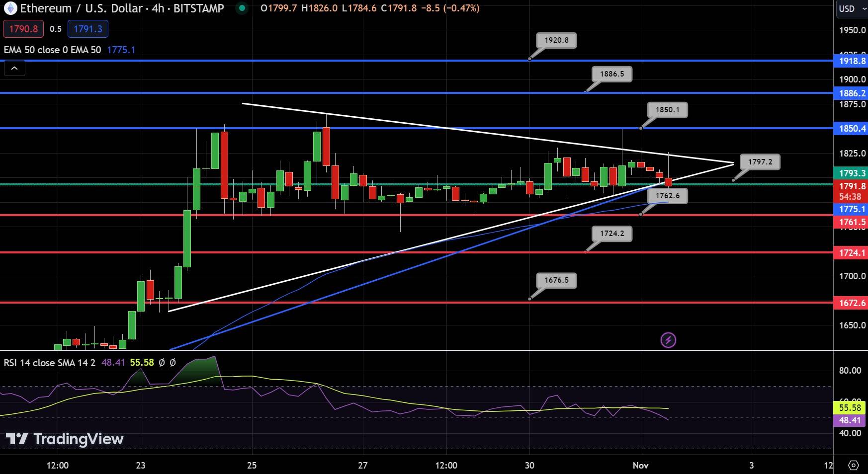Click the 55.58 RSI SMA axis label
The image size is (868, 474).
point(850,408)
